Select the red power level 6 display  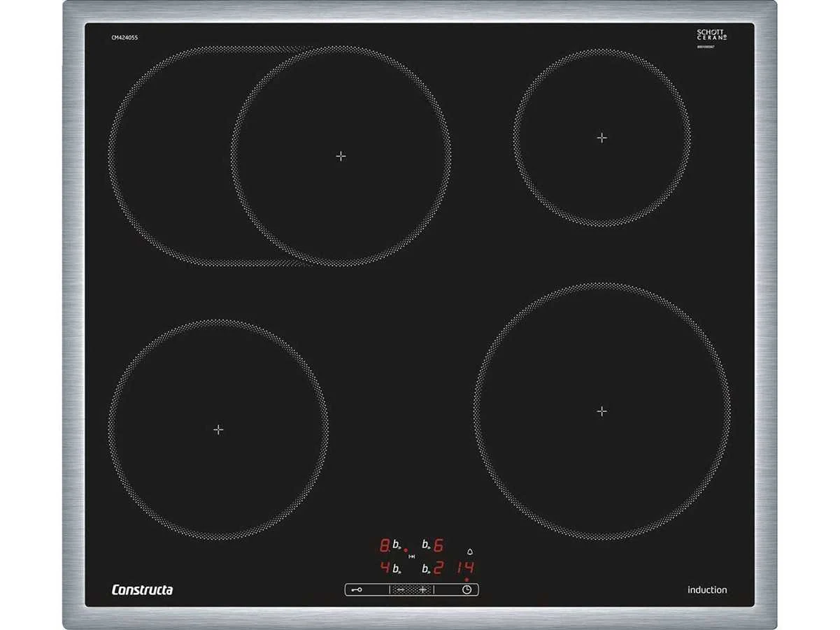(439, 545)
